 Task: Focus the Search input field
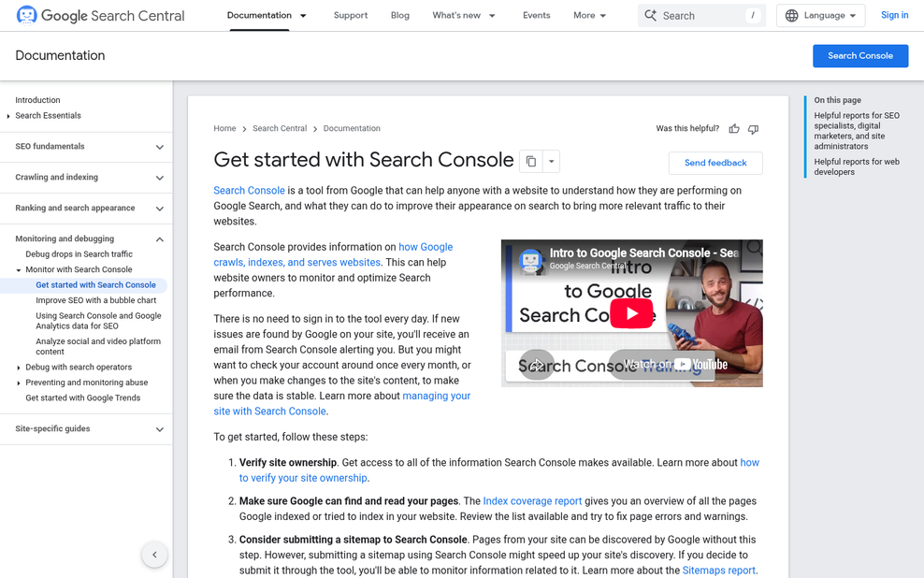coord(701,16)
